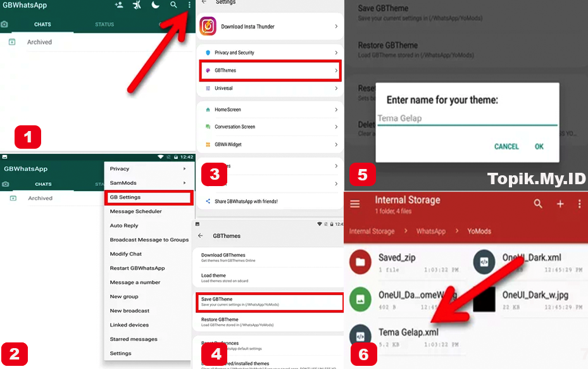
Task: Choose Restart GBWhatsApp from the menu
Action: 137,268
